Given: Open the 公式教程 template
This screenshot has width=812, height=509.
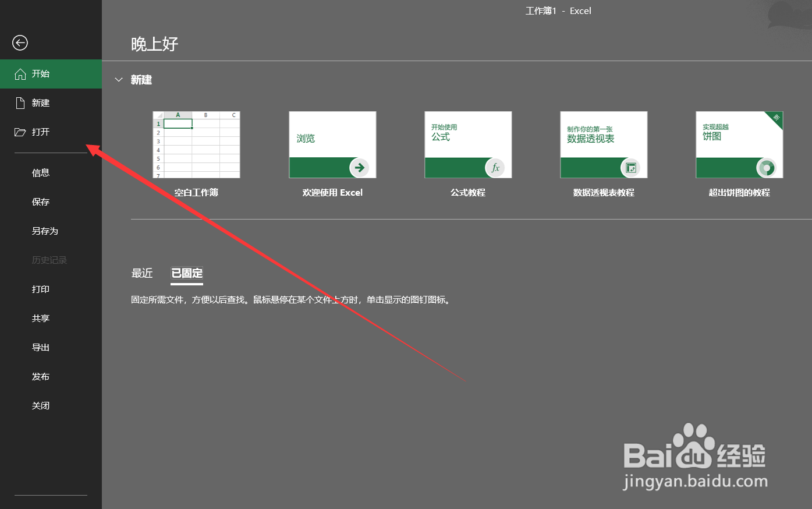Looking at the screenshot, I should pyautogui.click(x=468, y=144).
